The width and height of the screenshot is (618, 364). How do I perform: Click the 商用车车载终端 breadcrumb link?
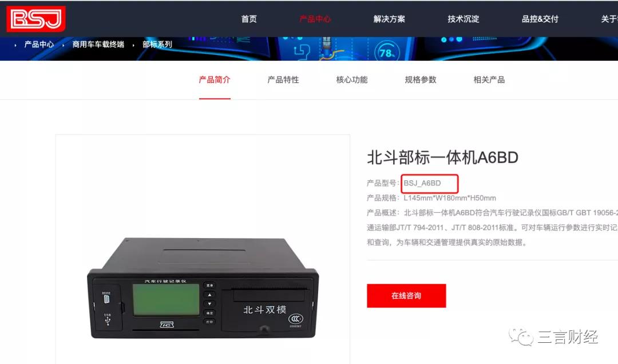pos(98,44)
